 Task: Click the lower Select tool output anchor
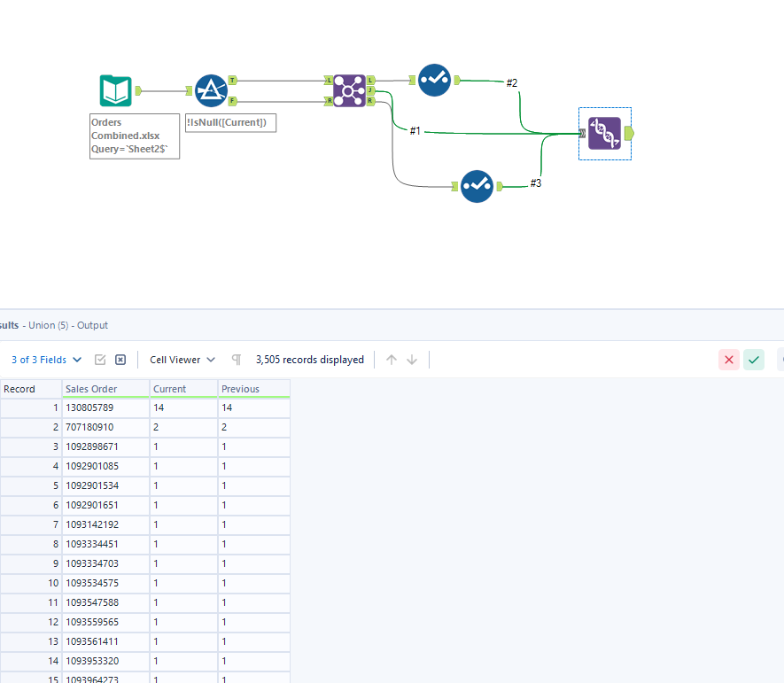[499, 187]
